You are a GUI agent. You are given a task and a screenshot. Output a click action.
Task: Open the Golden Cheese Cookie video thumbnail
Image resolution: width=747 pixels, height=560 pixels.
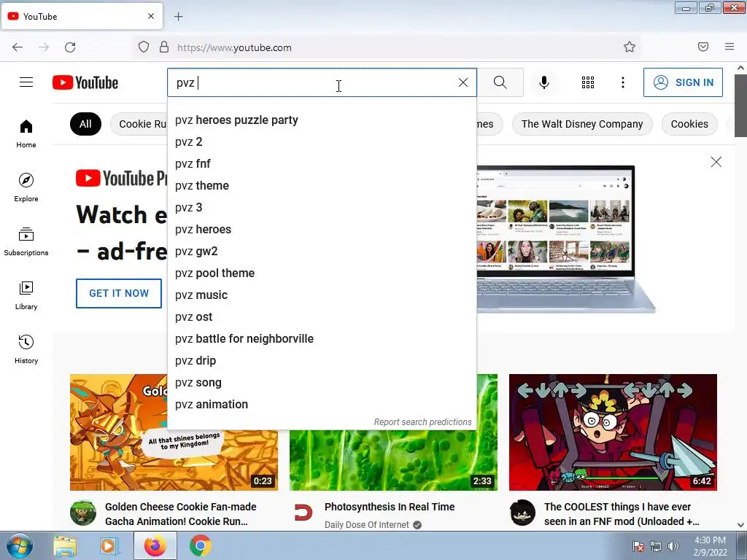pyautogui.click(x=174, y=432)
